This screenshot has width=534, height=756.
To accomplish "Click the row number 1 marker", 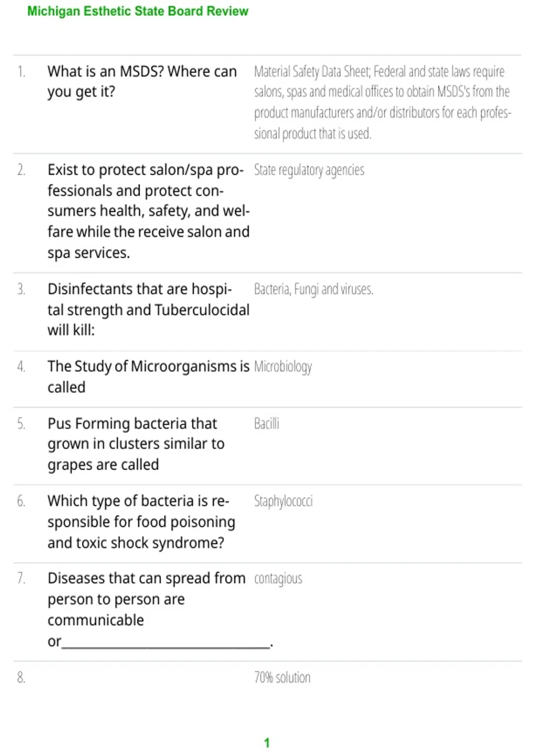I will pos(21,72).
